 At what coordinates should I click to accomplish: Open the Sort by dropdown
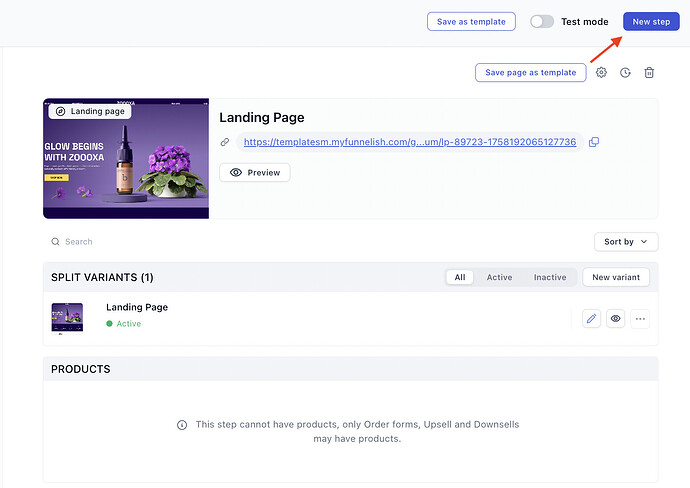626,241
